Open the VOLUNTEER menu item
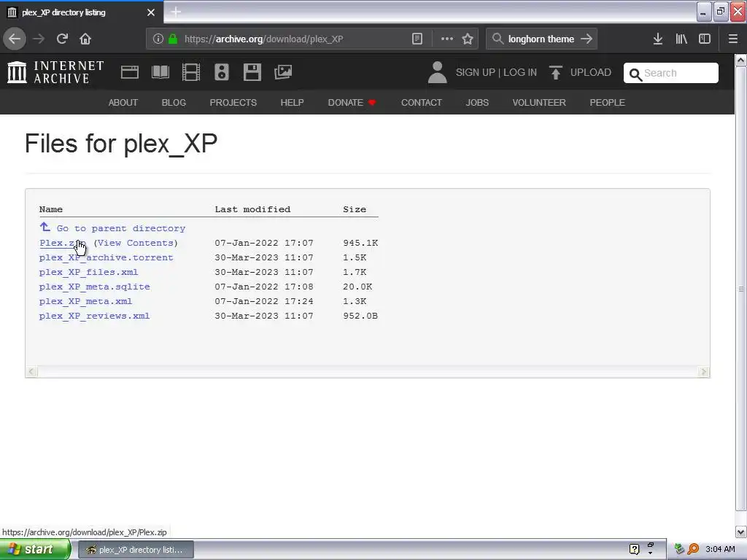Screen dimensions: 747x560 (539, 102)
